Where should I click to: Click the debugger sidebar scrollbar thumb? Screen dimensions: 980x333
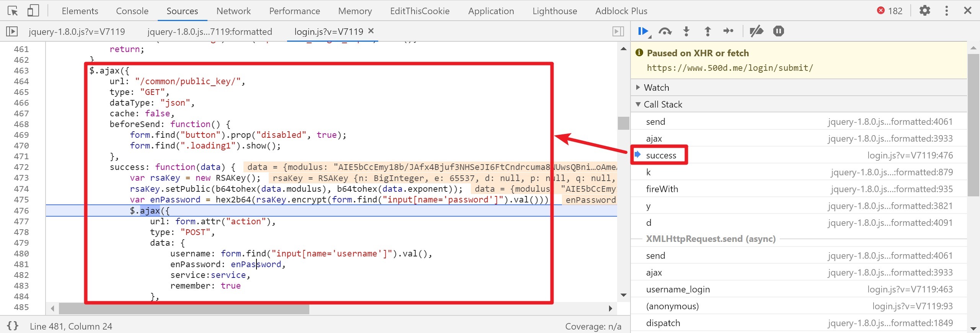tap(973, 125)
